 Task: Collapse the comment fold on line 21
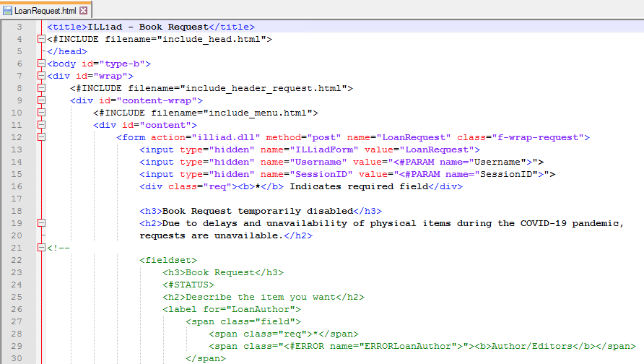pyautogui.click(x=41, y=248)
